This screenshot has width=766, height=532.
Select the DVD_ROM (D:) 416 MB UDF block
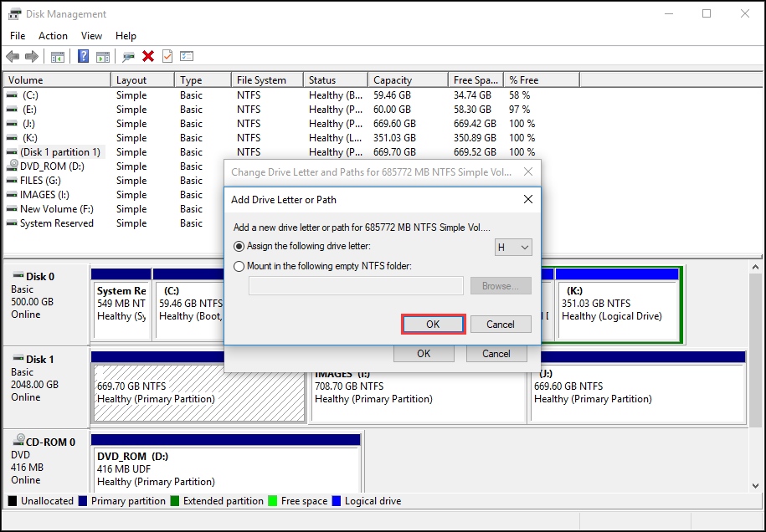click(227, 469)
